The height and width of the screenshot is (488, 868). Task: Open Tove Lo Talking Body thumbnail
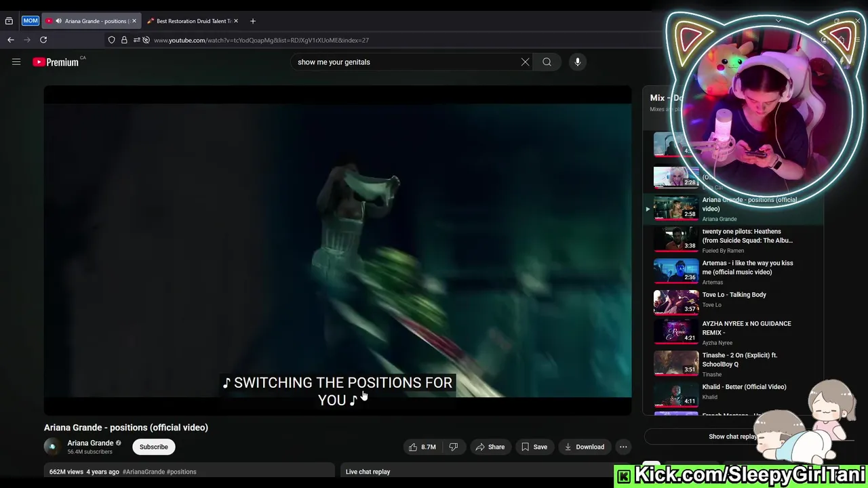[x=676, y=302]
